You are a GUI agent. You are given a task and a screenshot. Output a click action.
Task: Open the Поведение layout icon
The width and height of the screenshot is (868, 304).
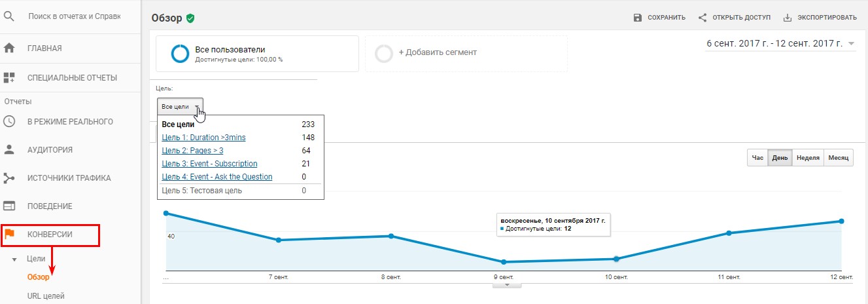click(9, 206)
